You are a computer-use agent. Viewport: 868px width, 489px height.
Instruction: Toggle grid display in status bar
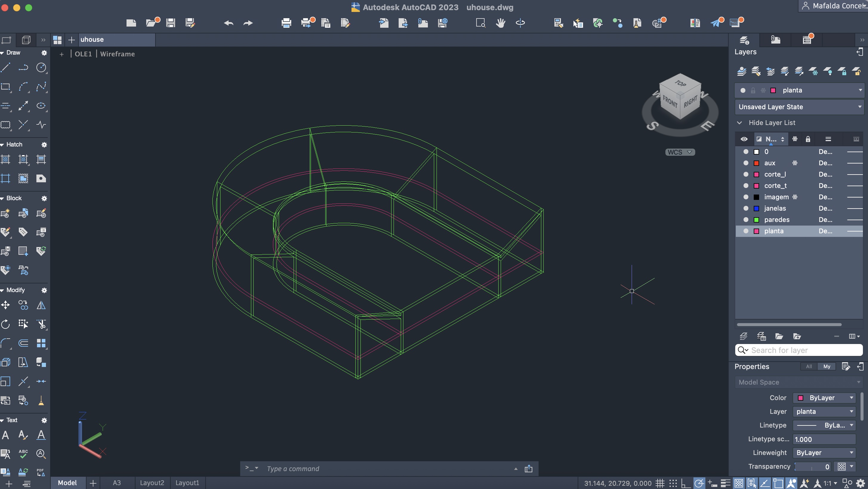[660, 483]
